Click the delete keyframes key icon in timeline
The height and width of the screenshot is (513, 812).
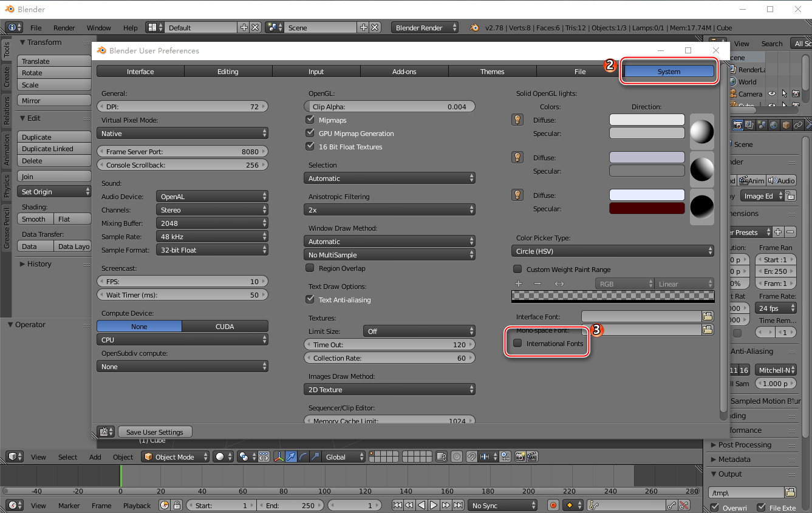[x=684, y=505]
